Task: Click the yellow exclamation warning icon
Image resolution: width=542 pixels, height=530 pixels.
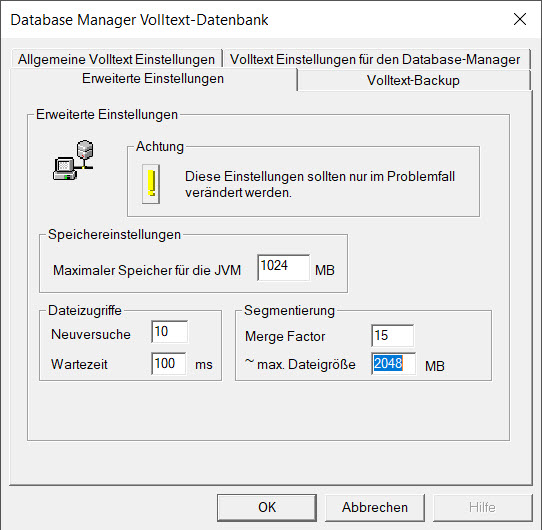Action: click(151, 184)
